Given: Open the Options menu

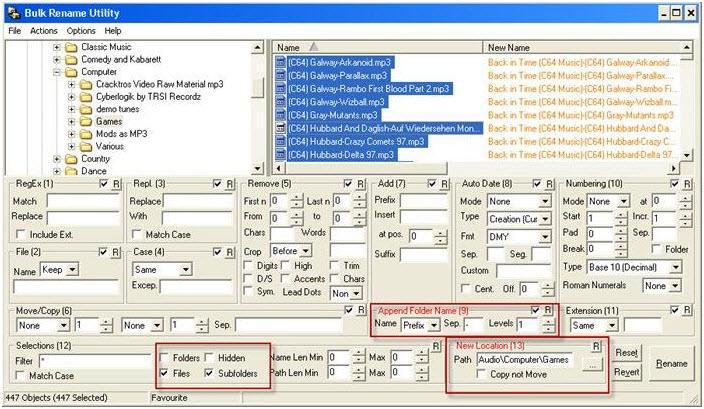Looking at the screenshot, I should [81, 31].
